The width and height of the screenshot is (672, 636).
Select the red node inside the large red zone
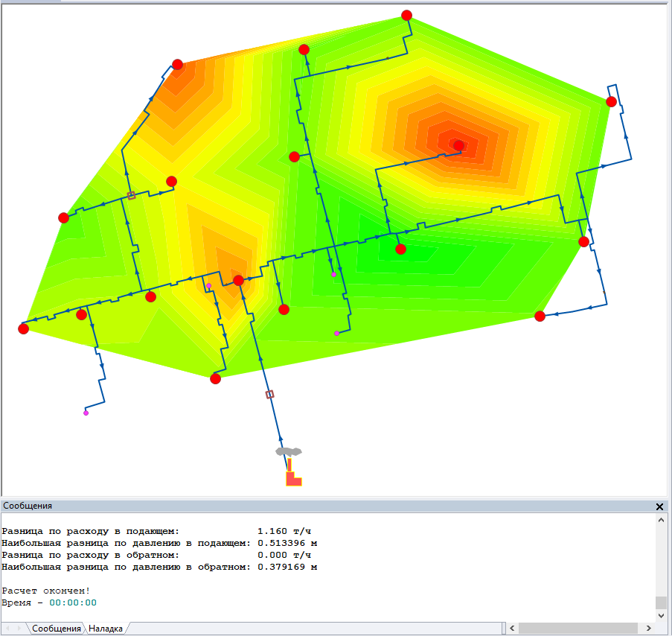pyautogui.click(x=458, y=145)
